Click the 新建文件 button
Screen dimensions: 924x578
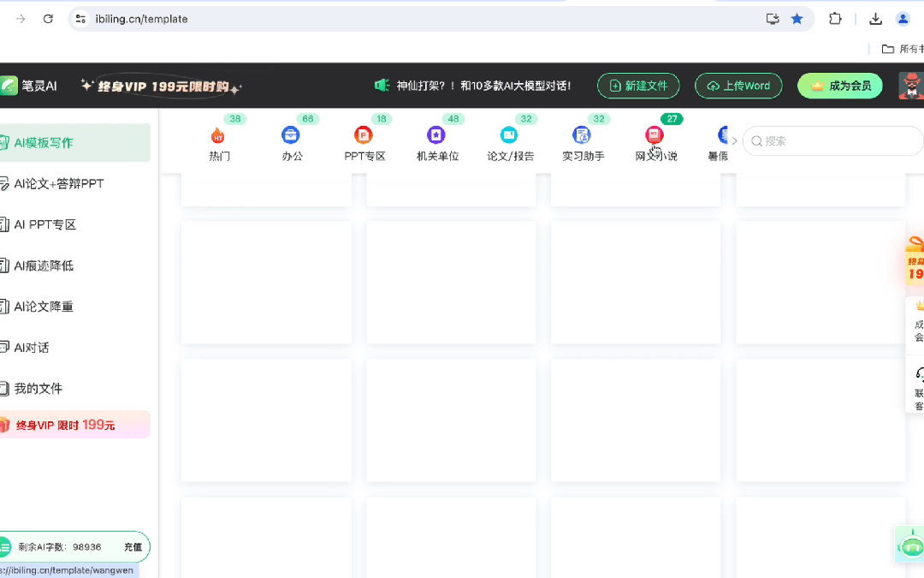(638, 86)
